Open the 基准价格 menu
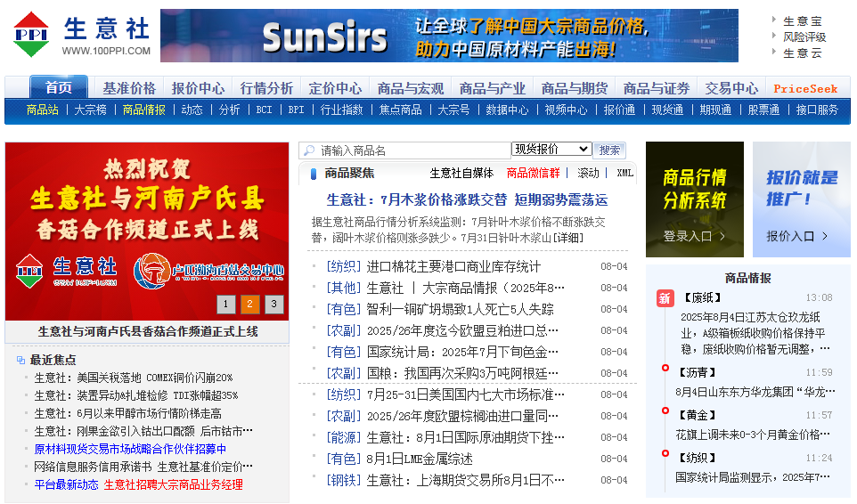 [x=129, y=88]
